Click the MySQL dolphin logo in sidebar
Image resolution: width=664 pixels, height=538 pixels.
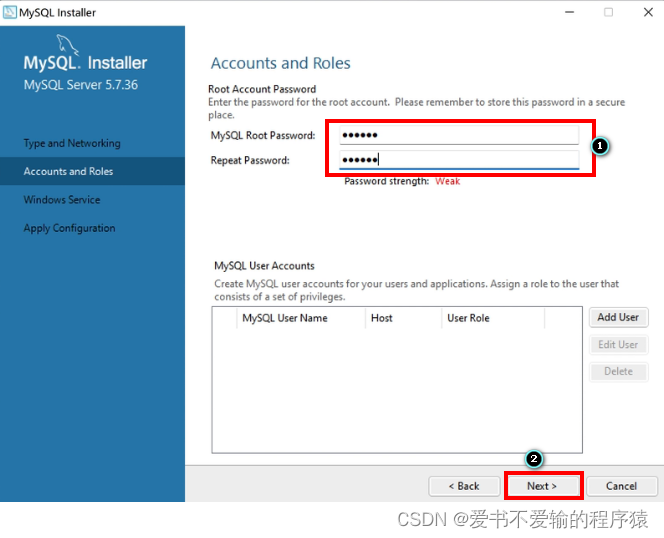(68, 43)
